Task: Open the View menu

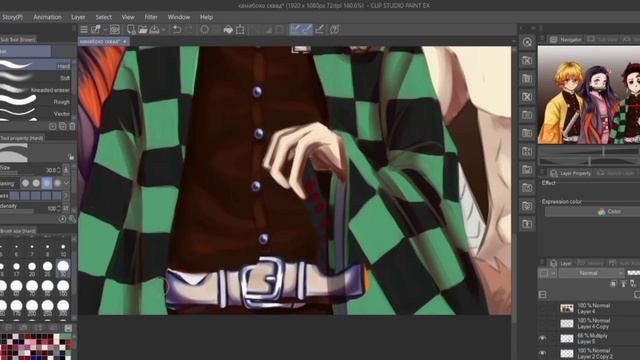Action: [128, 17]
